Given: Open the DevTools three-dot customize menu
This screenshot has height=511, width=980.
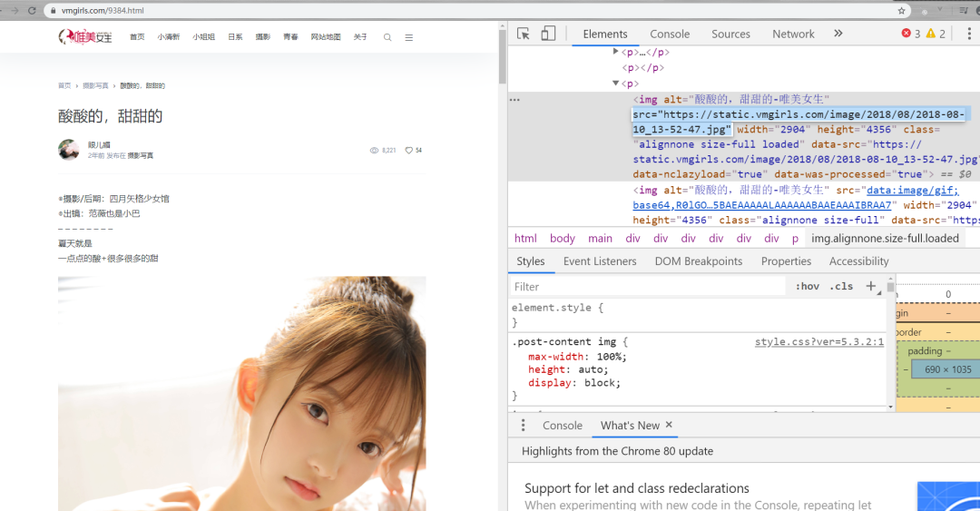Looking at the screenshot, I should (x=969, y=34).
